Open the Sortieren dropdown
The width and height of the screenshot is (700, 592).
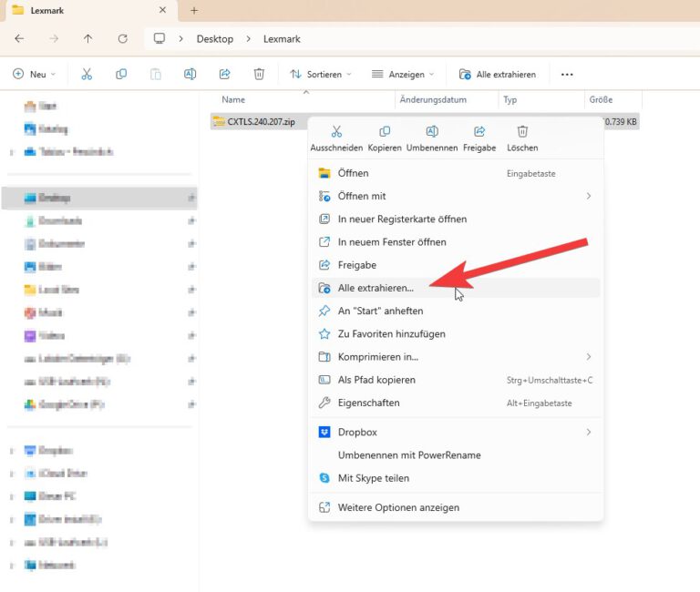[x=321, y=74]
